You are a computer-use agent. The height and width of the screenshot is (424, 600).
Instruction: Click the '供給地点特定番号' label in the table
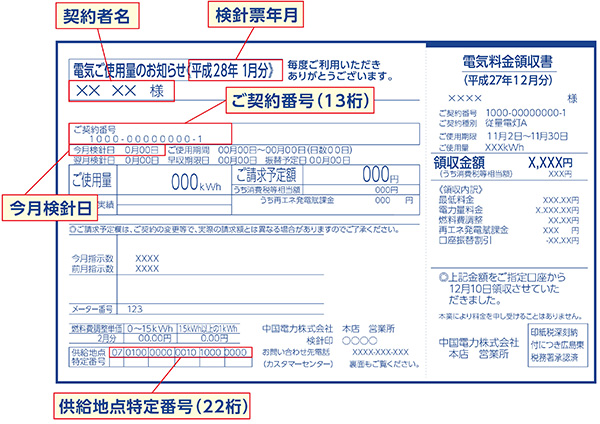pyautogui.click(x=89, y=357)
